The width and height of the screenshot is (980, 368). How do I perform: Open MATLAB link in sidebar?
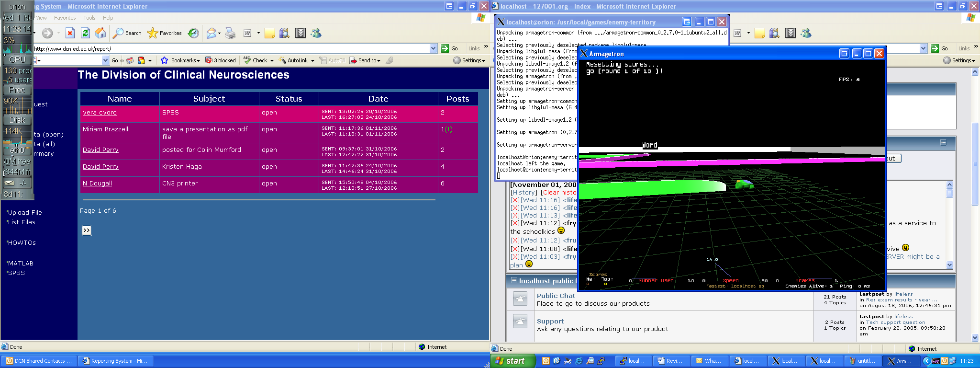pos(21,264)
